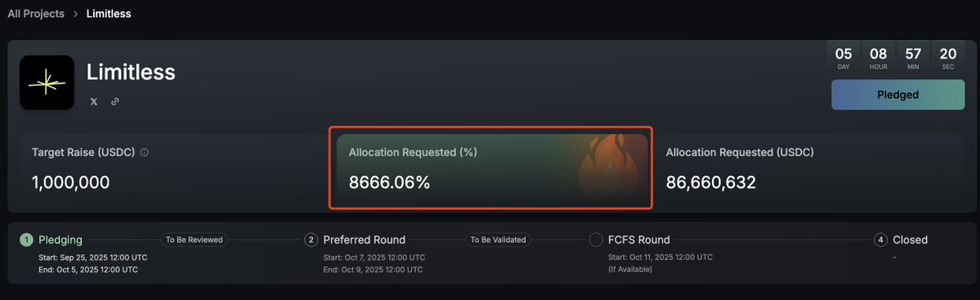Click the countdown DAY counter
The width and height of the screenshot is (980, 300).
844,58
